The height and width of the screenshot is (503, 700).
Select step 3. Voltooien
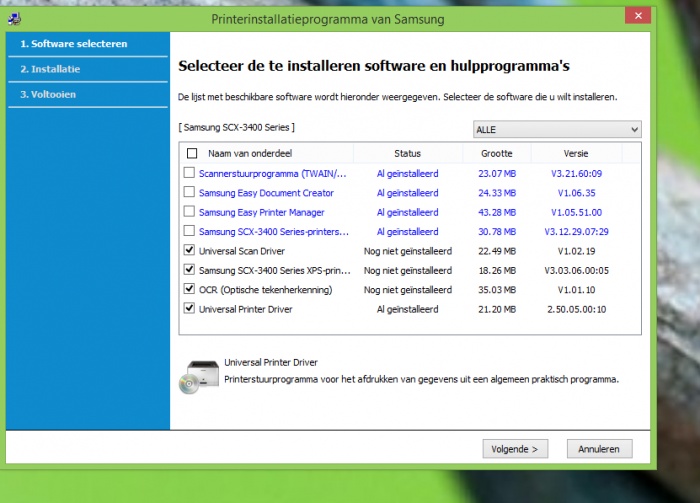pos(48,95)
